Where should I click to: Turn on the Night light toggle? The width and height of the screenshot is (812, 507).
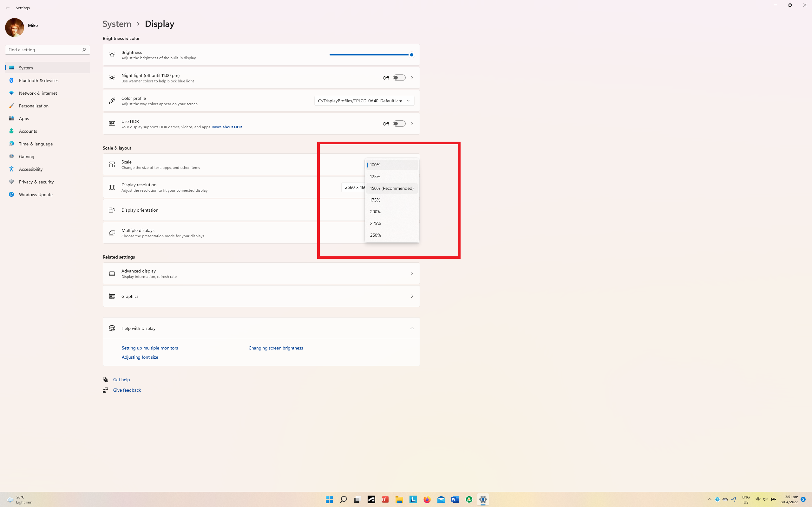399,78
